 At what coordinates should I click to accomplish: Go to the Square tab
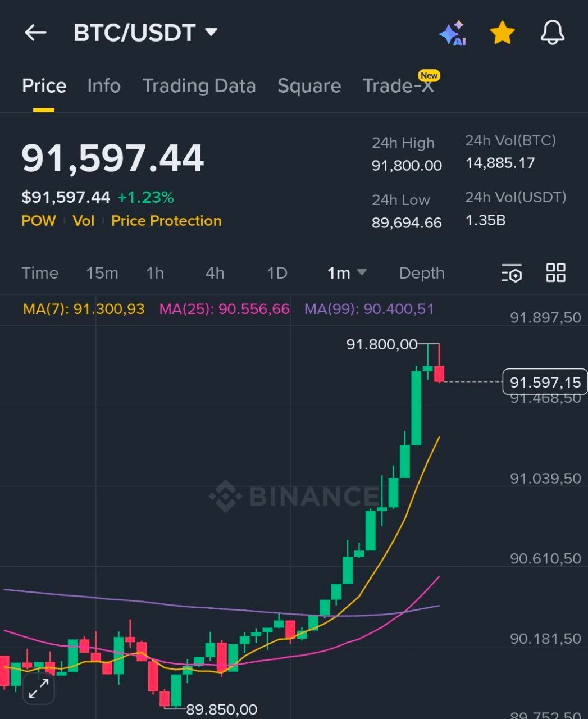(309, 86)
